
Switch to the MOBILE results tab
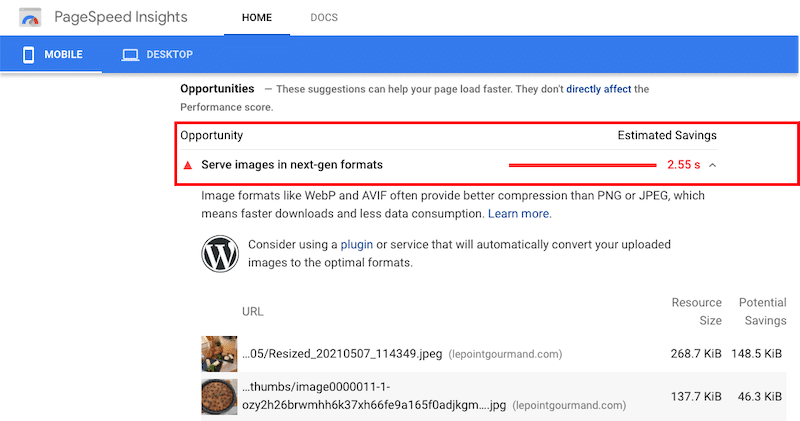coord(52,55)
